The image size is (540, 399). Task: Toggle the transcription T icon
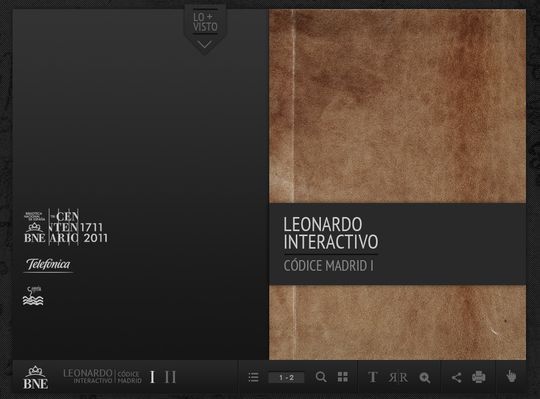(x=372, y=377)
